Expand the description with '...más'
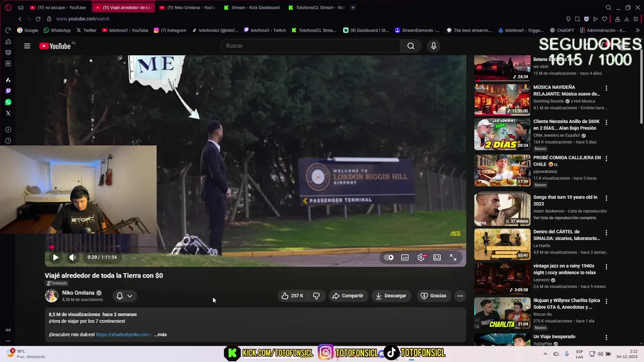The width and height of the screenshot is (644, 362). pyautogui.click(x=160, y=334)
